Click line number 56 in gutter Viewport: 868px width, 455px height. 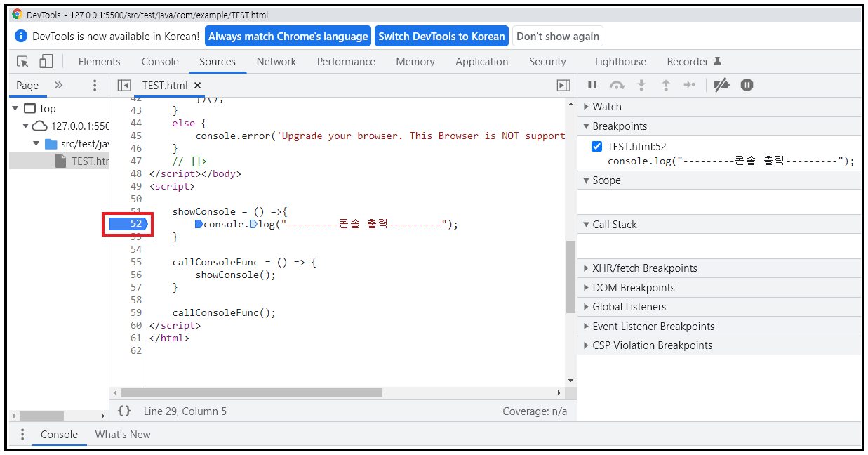(x=136, y=275)
